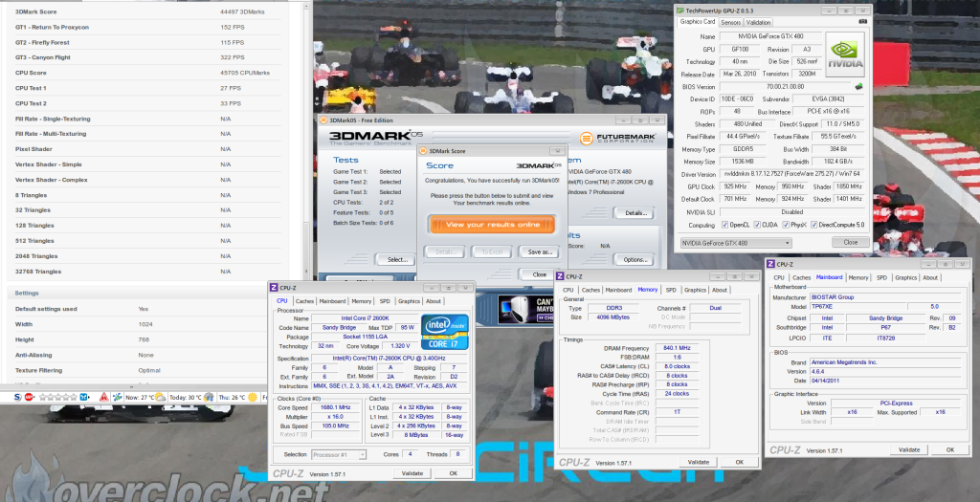Click the Close button in GPU-Z
980x502 pixels.
point(850,242)
